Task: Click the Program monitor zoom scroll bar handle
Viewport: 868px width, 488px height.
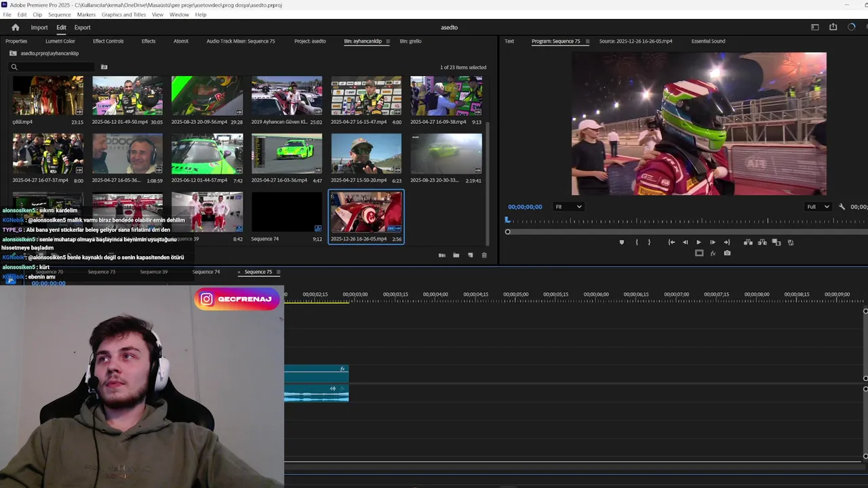Action: click(507, 232)
